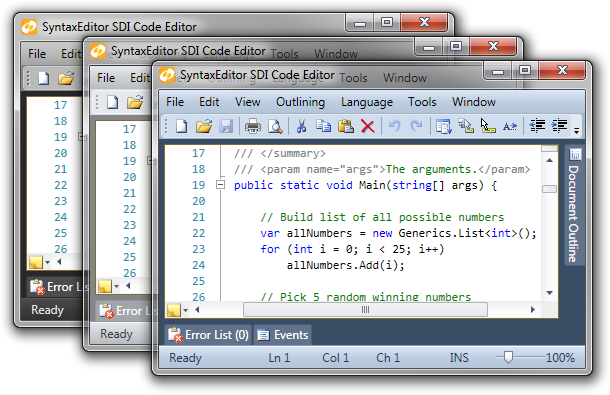Open Window menu in the middle window
This screenshot has width=610, height=395.
pos(405,78)
